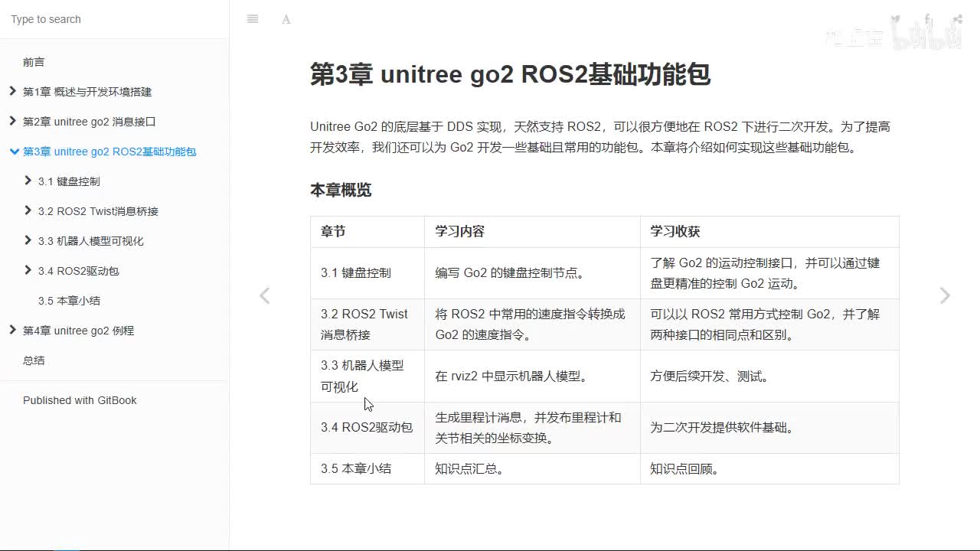The image size is (980, 551).
Task: Open sidebar item 3.1 键盘控制
Action: point(69,181)
